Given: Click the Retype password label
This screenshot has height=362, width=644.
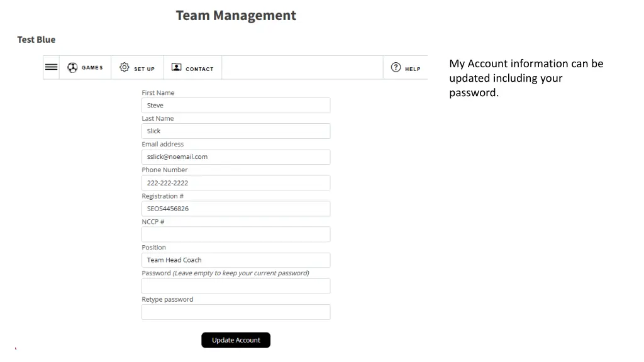Looking at the screenshot, I should (167, 299).
